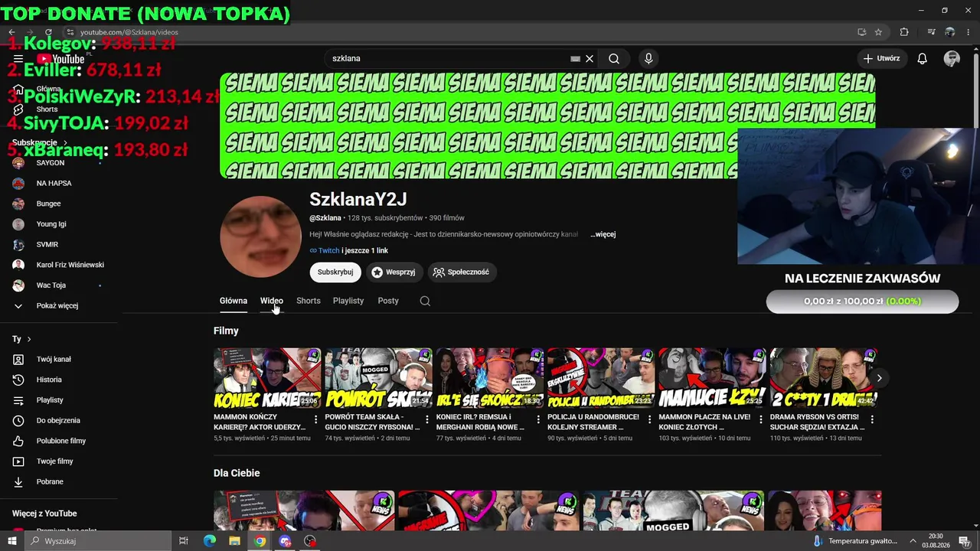980x551 pixels.
Task: Search within the channel using the magnifier
Action: [425, 301]
